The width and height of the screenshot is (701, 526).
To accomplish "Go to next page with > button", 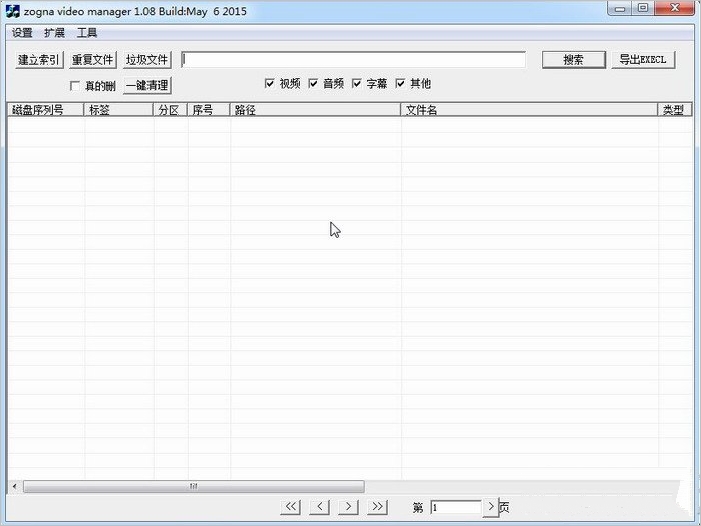I will (x=349, y=507).
